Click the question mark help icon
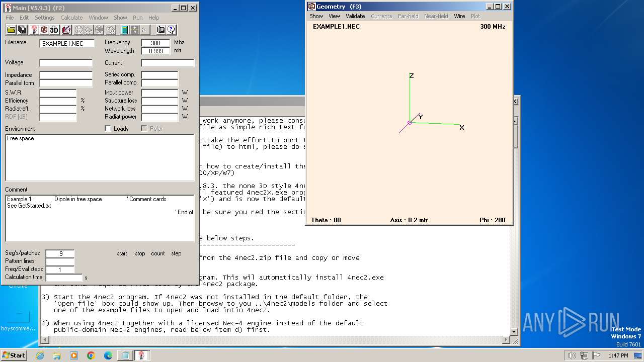This screenshot has width=644, height=362. pos(171,30)
